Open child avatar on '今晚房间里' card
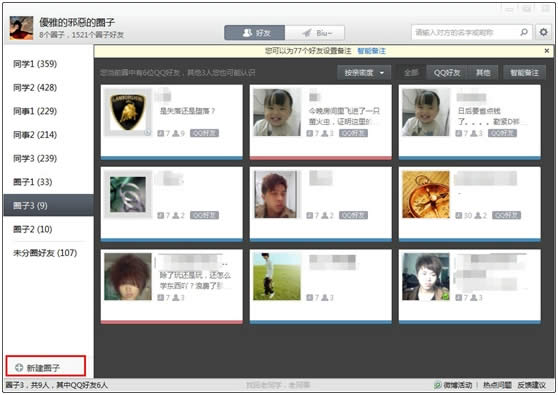Image resolution: width=558 pixels, height=395 pixels. [277, 112]
